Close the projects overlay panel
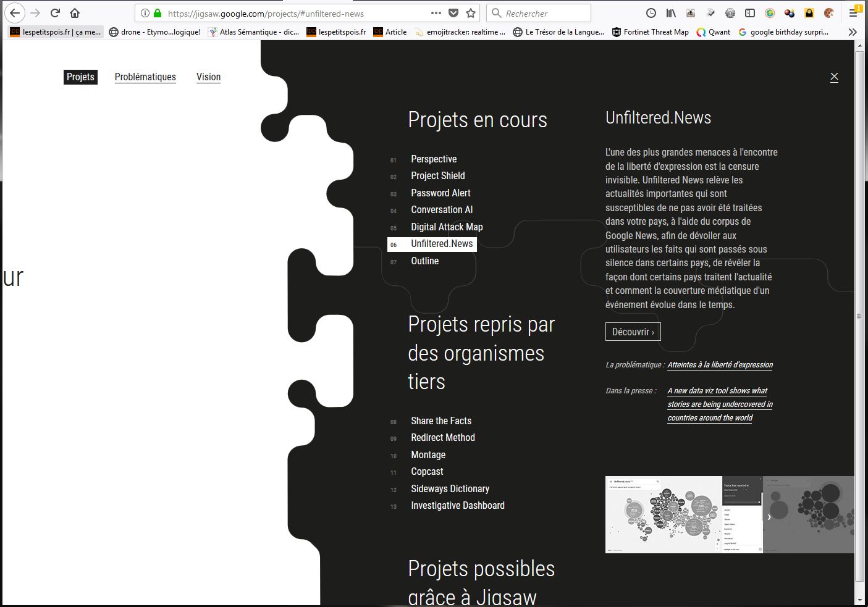This screenshot has width=868, height=607. coord(834,77)
